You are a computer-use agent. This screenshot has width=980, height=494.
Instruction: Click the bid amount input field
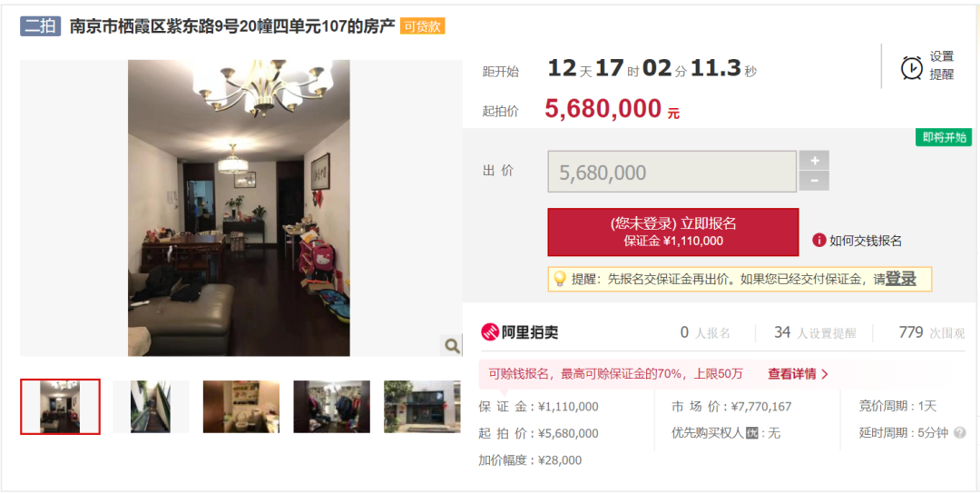(x=671, y=172)
